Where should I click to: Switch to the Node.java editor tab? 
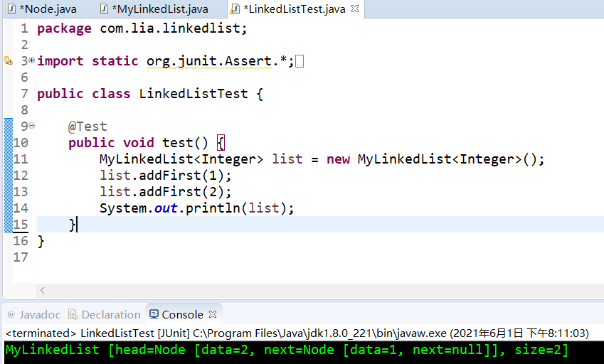(x=43, y=9)
